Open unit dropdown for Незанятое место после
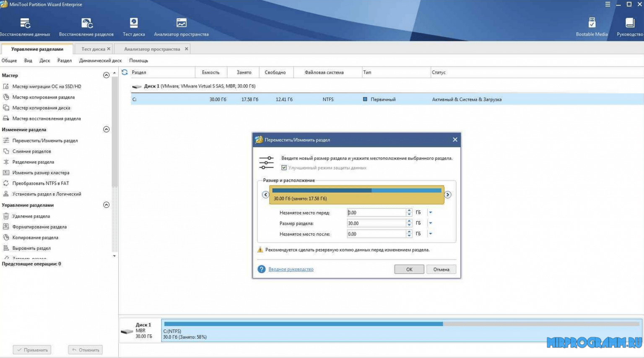 [430, 234]
